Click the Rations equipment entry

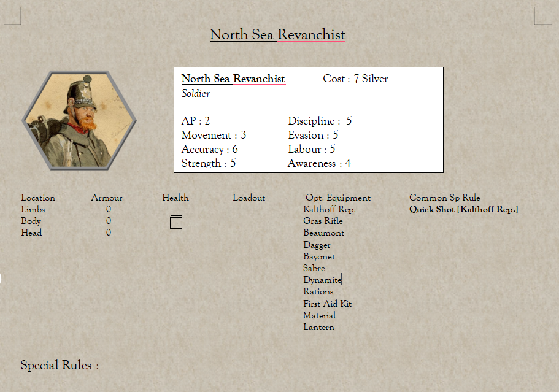pos(318,291)
